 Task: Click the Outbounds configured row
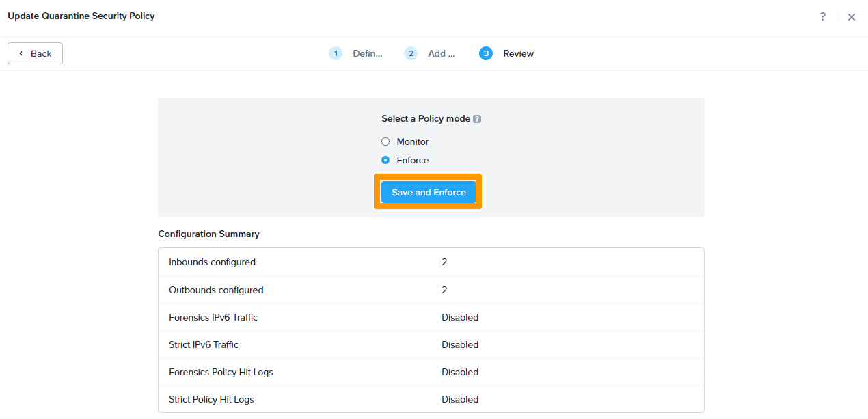pyautogui.click(x=431, y=289)
